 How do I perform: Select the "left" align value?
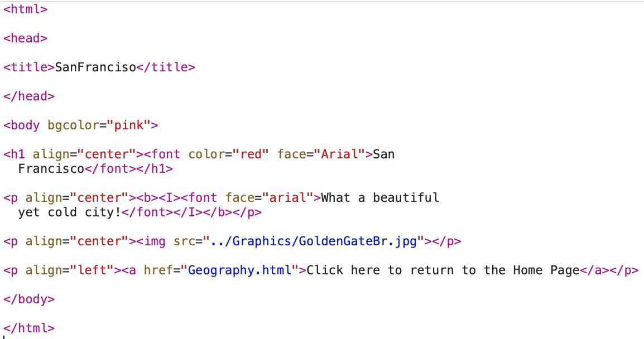point(92,270)
